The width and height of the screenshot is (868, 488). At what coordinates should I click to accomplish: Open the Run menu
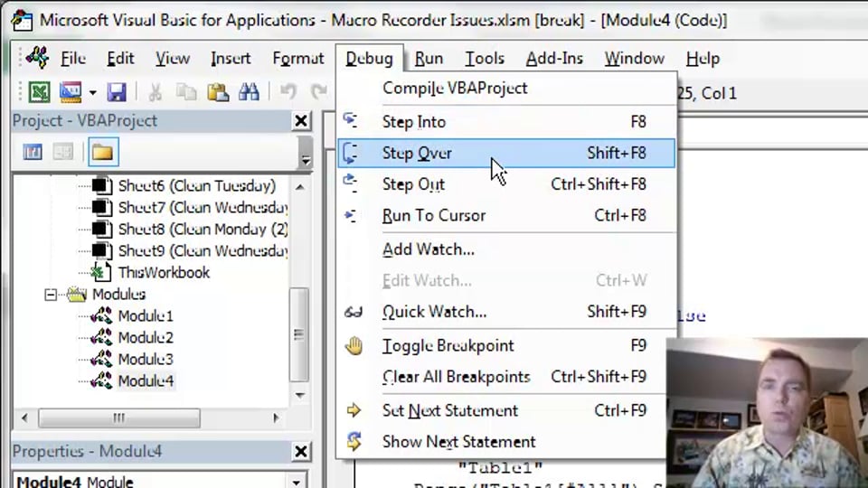point(429,58)
